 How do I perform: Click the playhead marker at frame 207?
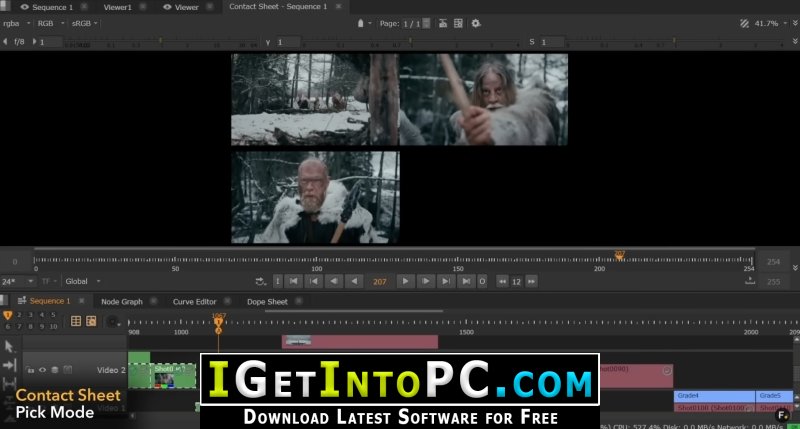pos(619,255)
